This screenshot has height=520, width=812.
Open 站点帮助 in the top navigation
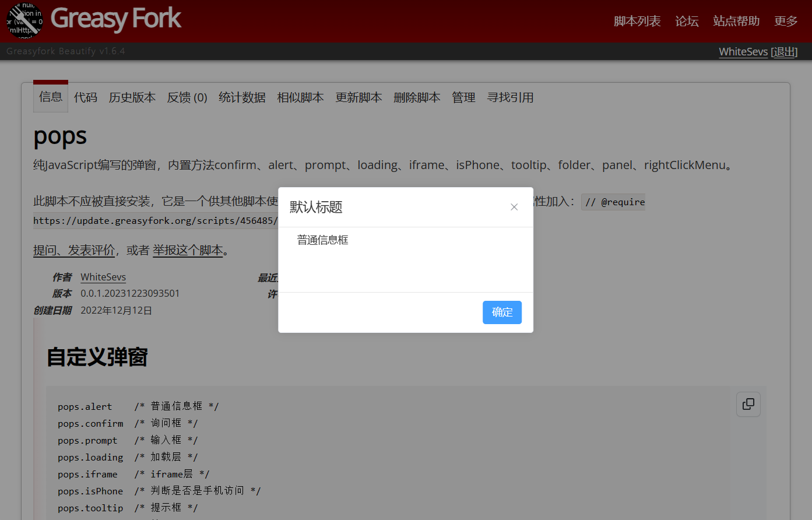pos(736,21)
